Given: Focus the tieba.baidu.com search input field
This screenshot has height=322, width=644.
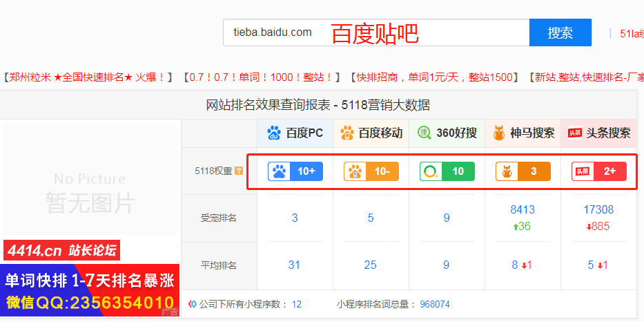Looking at the screenshot, I should [x=376, y=32].
